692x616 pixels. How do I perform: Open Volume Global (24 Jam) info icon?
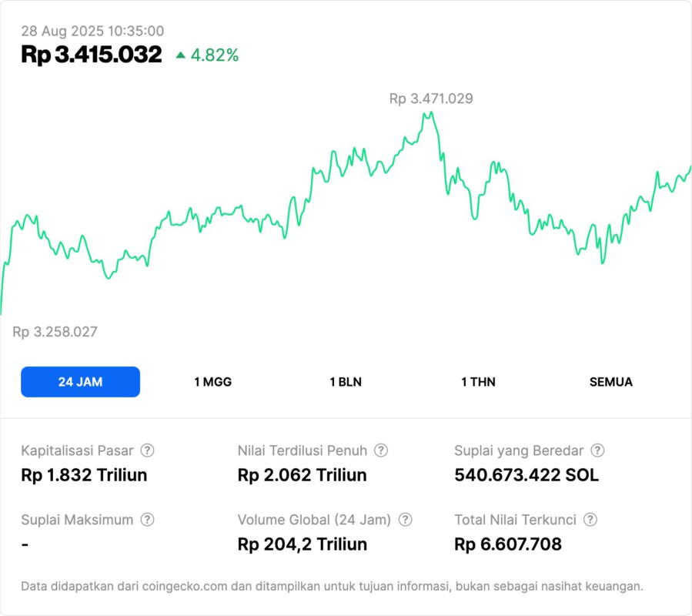[406, 520]
